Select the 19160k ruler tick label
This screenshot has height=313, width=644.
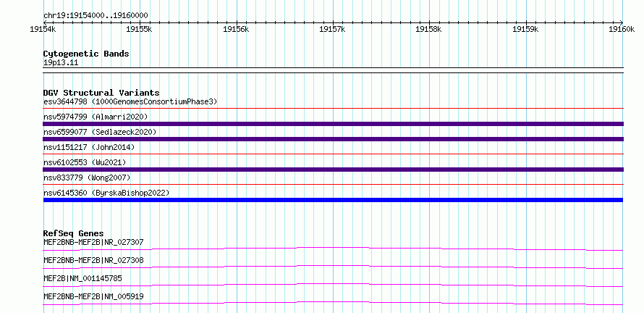(x=622, y=29)
